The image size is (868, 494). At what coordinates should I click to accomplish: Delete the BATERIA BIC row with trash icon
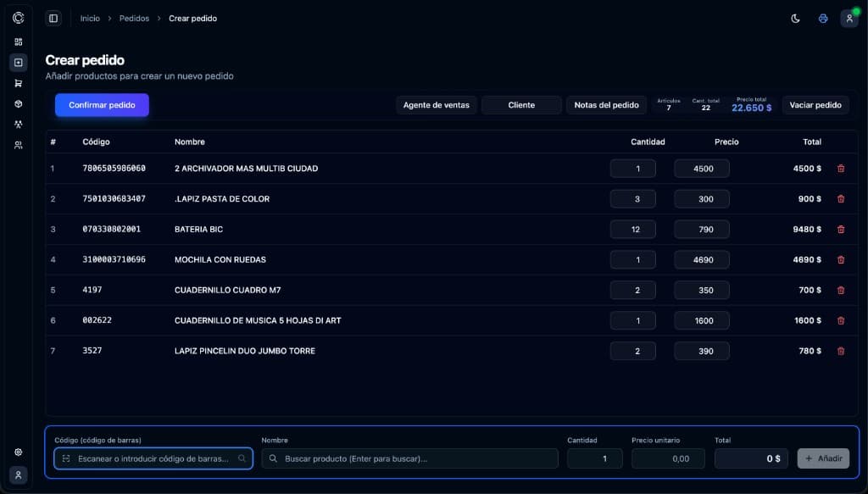840,229
